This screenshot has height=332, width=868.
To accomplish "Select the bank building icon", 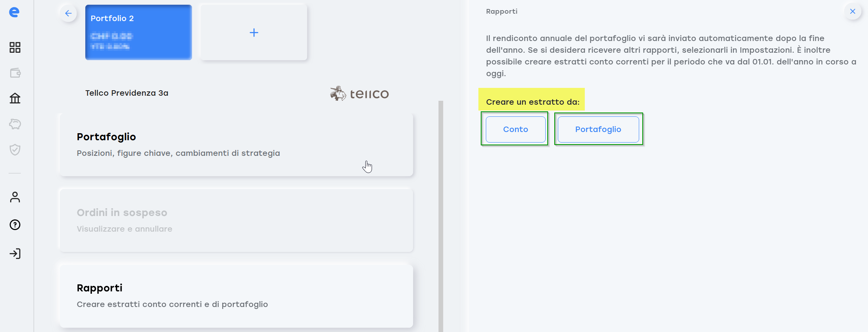I will (15, 98).
